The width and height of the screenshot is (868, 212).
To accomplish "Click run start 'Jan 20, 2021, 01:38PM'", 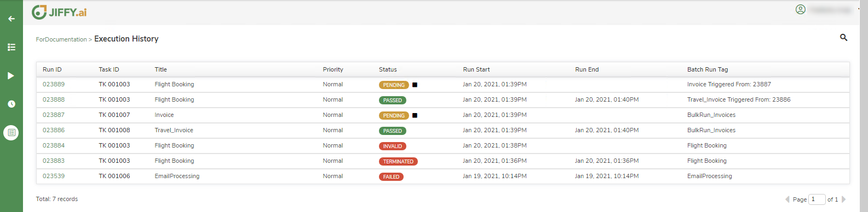I will 495,145.
